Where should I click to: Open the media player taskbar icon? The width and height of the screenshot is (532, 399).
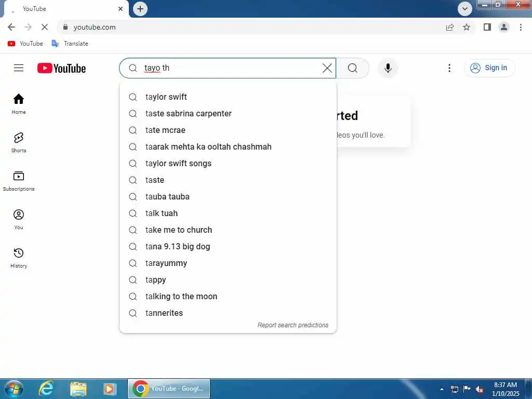[110, 389]
